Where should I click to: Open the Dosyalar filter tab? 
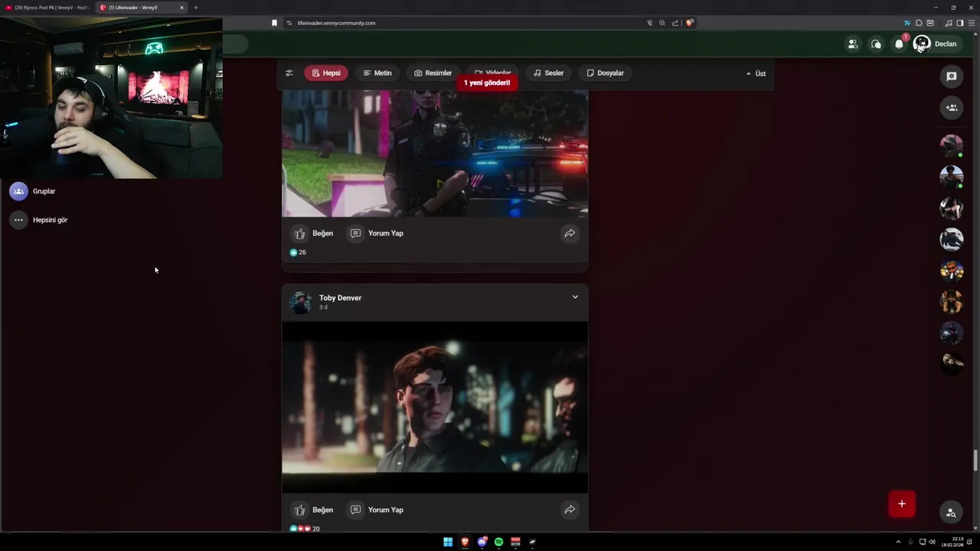point(606,73)
